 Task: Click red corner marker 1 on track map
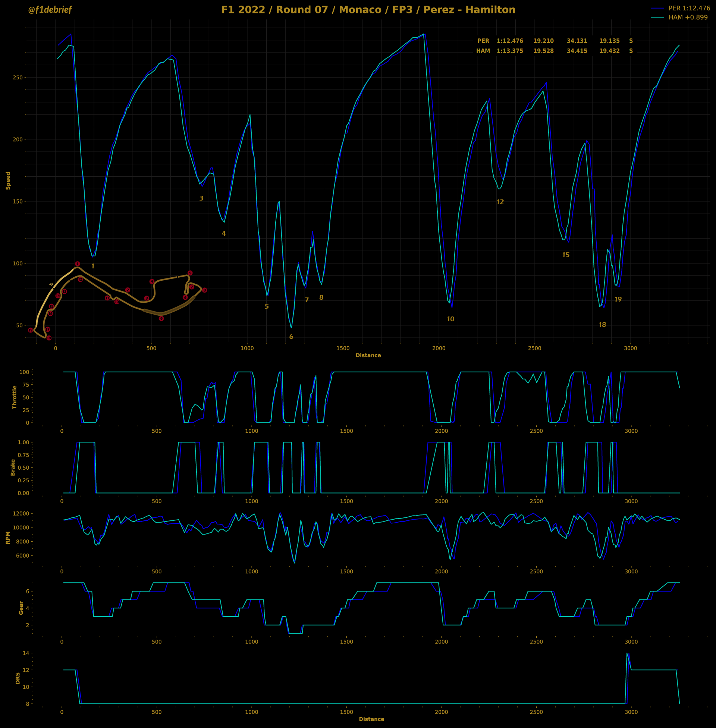(x=78, y=264)
